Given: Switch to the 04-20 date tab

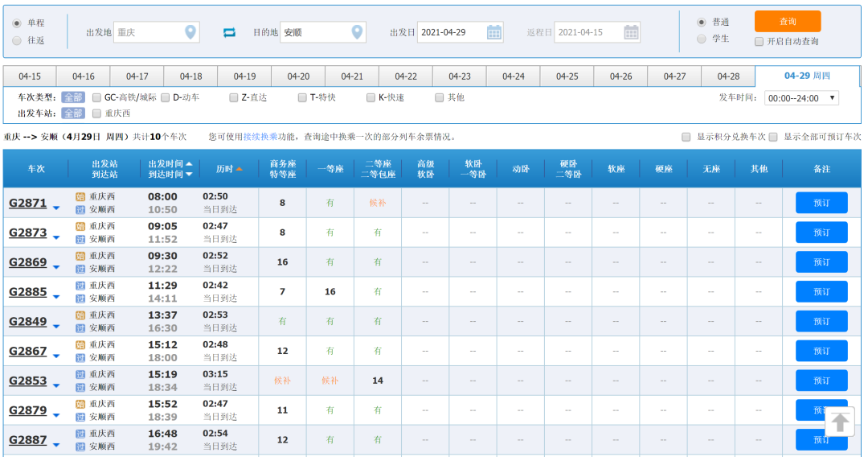Looking at the screenshot, I should [x=298, y=76].
